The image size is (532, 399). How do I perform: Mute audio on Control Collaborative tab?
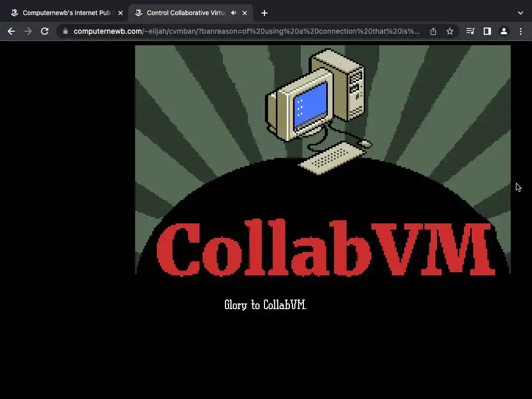click(233, 13)
